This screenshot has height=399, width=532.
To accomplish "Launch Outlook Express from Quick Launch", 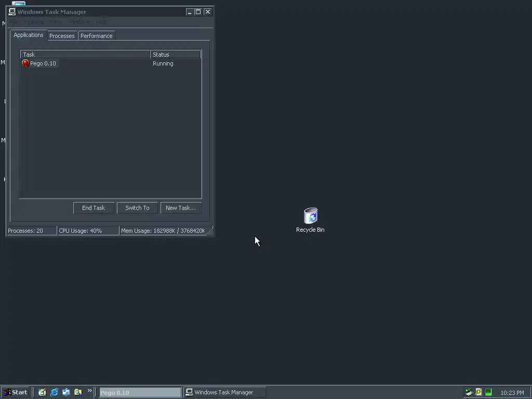I will click(66, 392).
